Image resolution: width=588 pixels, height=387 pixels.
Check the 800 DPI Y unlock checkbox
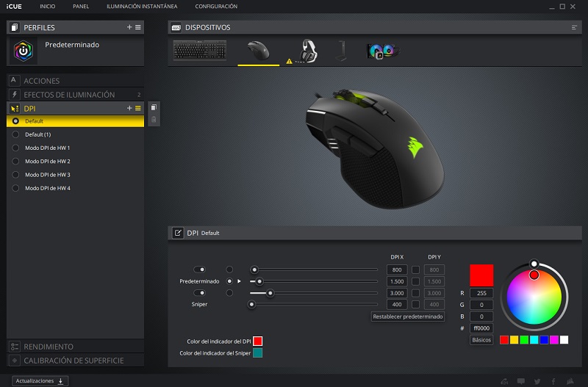[415, 270]
